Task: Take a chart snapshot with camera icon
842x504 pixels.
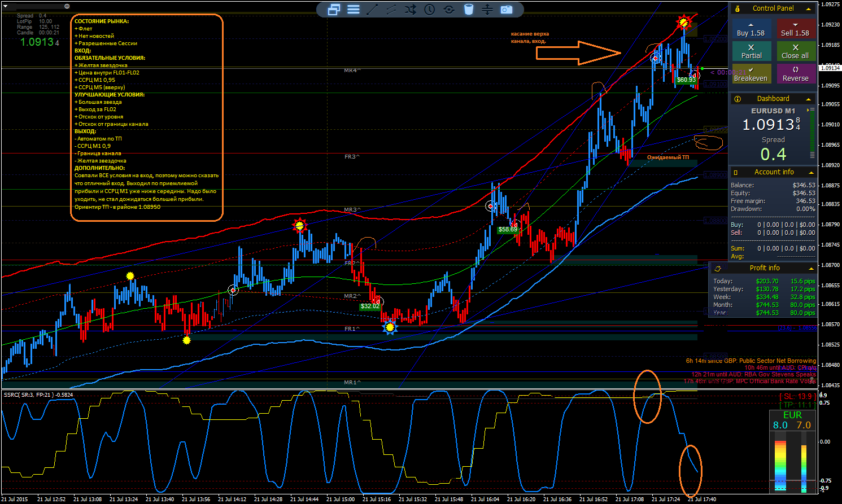Action: tap(507, 10)
